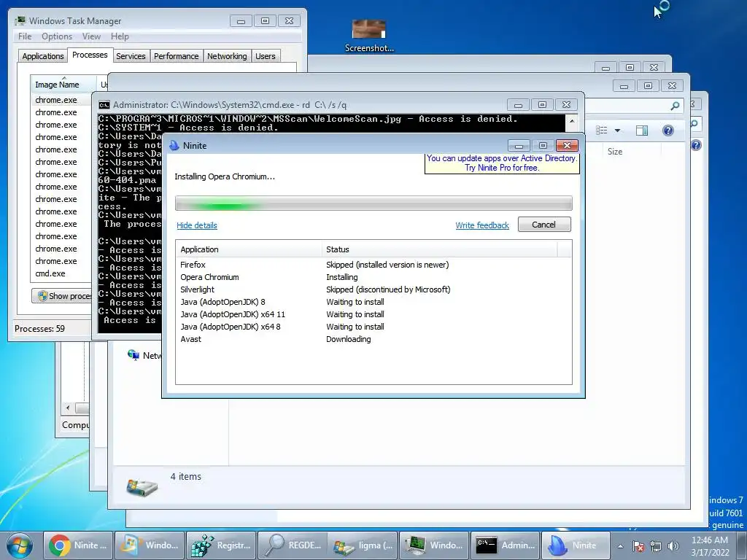Screen dimensions: 747x560
Task: Click the Ninite installation progress bar
Action: (373, 203)
